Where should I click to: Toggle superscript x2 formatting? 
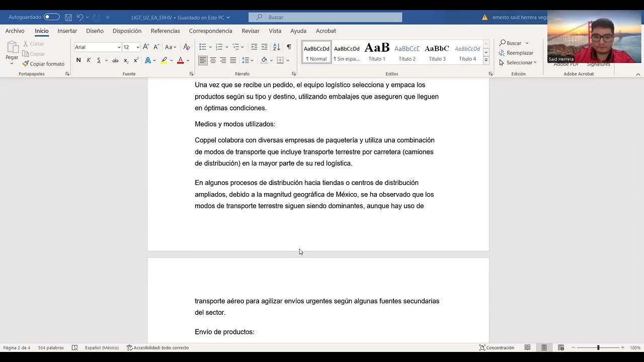[x=136, y=60]
